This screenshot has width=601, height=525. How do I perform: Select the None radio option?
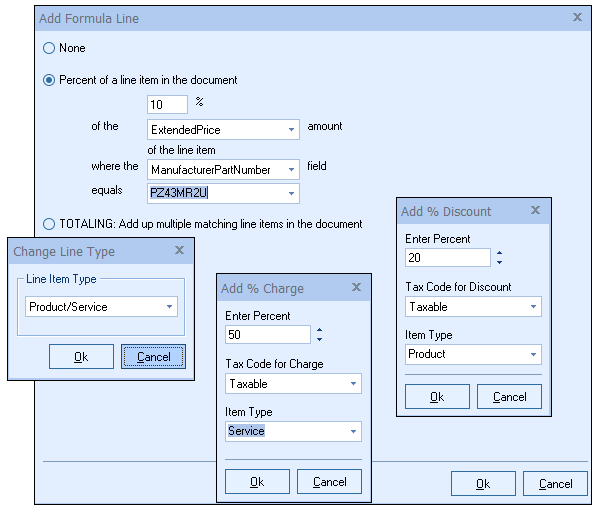pyautogui.click(x=49, y=48)
